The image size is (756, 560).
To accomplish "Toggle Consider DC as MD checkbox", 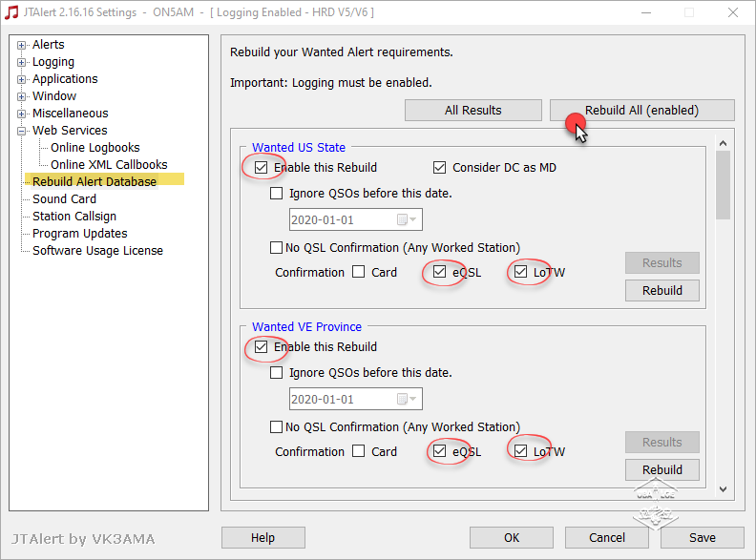I will (x=439, y=167).
